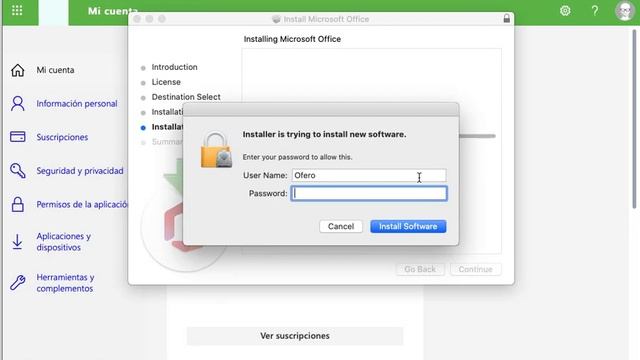The width and height of the screenshot is (640, 360).
Task: Click the Ver suscripciones button
Action: coord(295,336)
